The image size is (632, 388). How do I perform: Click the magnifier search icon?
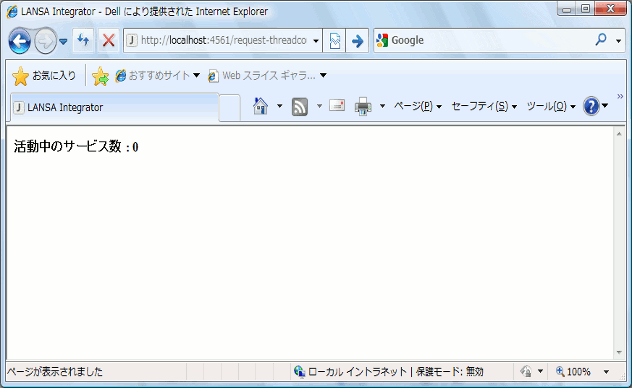tap(601, 39)
